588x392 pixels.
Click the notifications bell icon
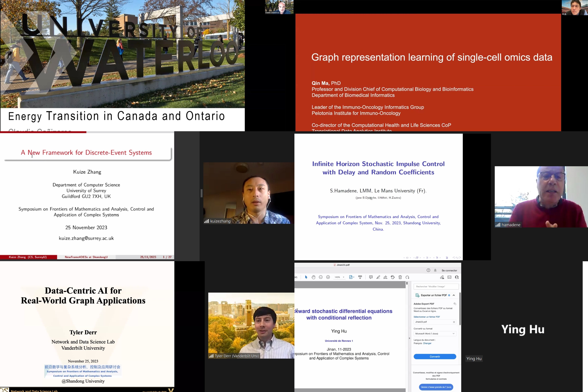tap(435, 270)
